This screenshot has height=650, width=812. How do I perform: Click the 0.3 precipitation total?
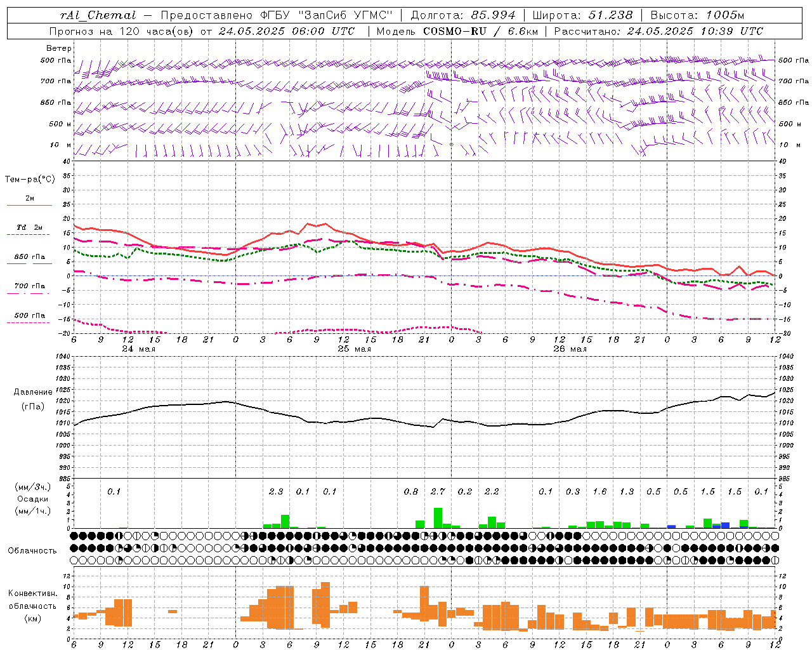click(x=573, y=491)
